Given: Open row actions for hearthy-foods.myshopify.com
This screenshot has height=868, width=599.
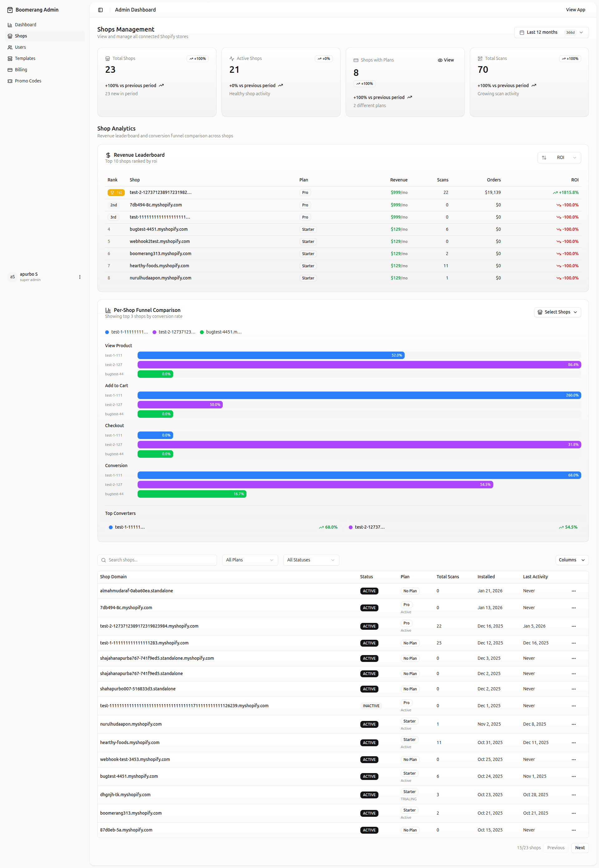Looking at the screenshot, I should (x=573, y=742).
